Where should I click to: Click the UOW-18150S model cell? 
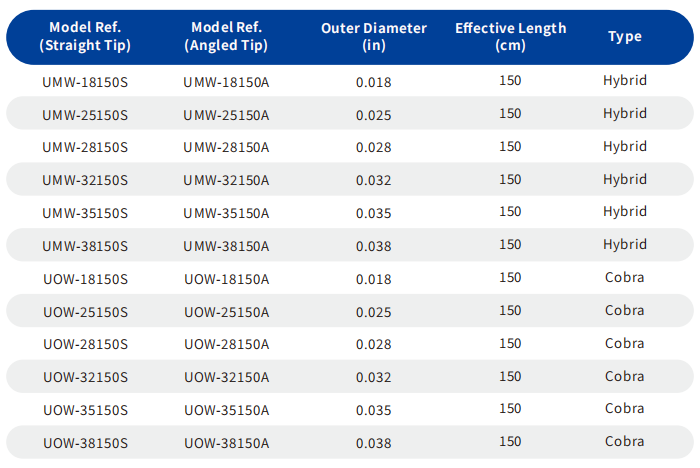pos(85,278)
